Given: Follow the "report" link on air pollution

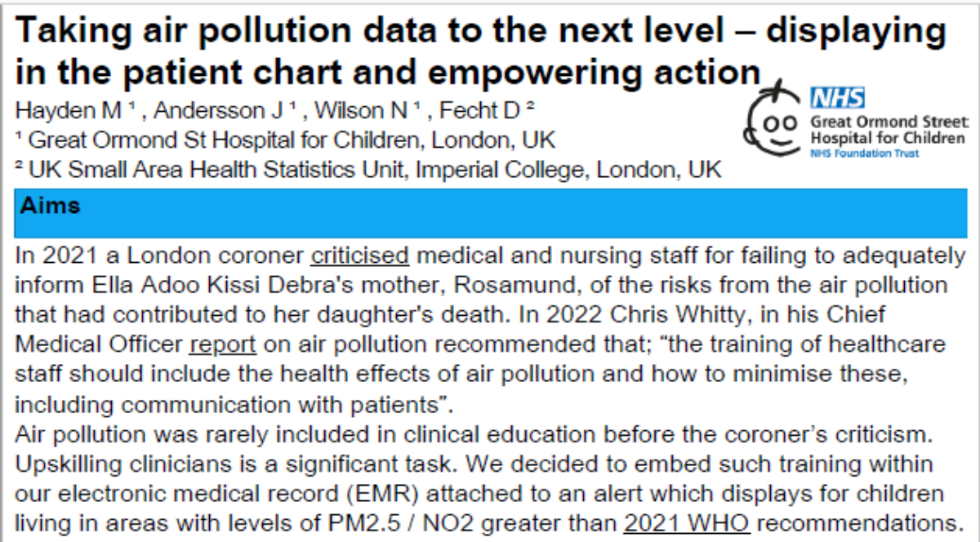Looking at the screenshot, I should point(223,344).
